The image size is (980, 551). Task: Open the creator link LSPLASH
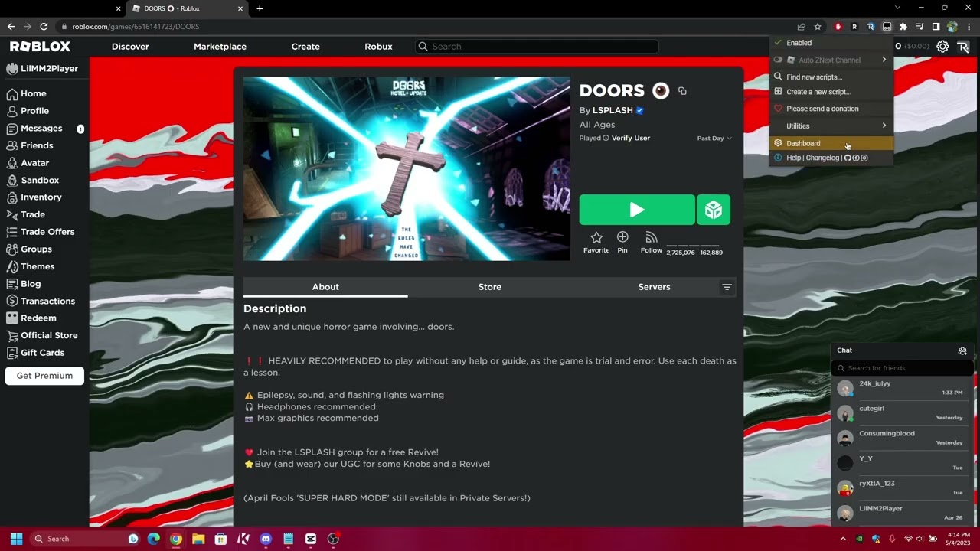click(612, 110)
